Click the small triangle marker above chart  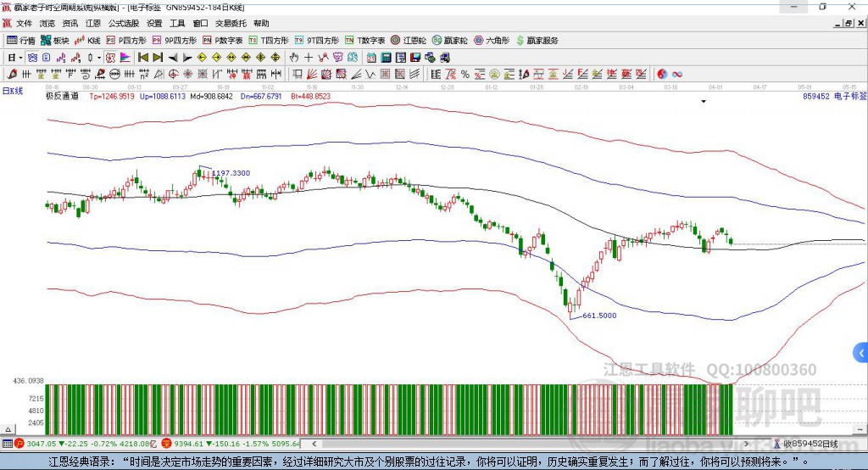704,102
